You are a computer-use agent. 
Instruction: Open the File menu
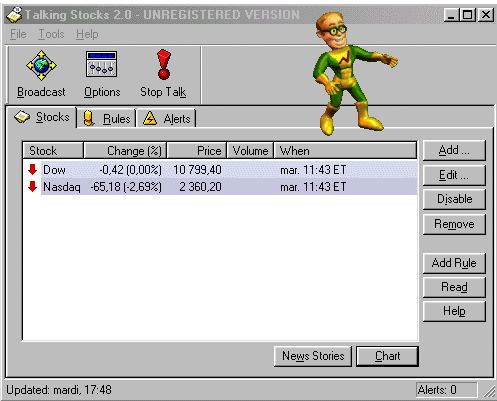coord(18,34)
